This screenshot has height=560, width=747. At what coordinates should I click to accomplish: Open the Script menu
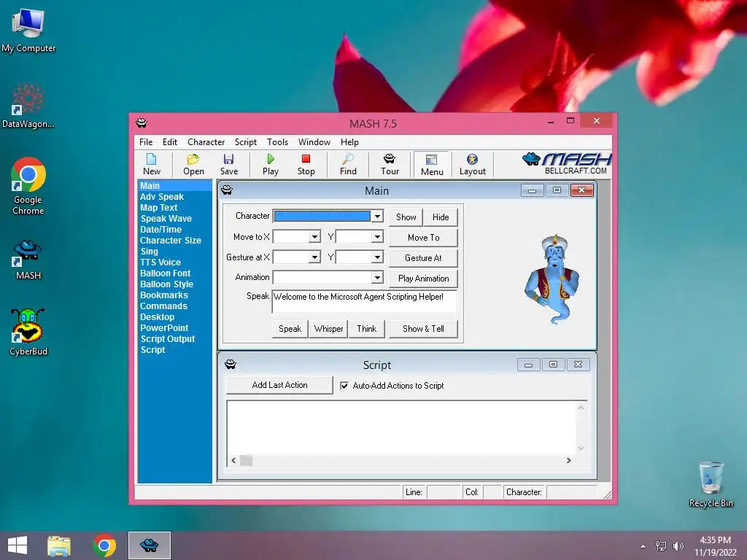coord(246,142)
